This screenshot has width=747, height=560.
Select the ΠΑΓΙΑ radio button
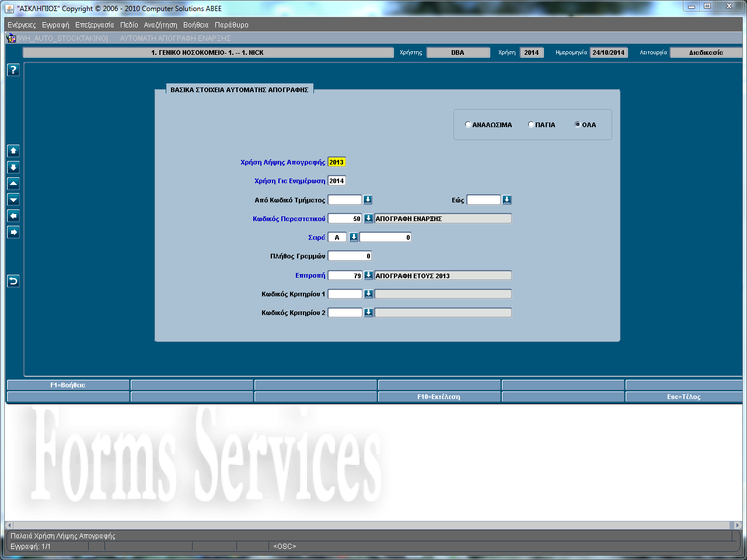[x=531, y=124]
